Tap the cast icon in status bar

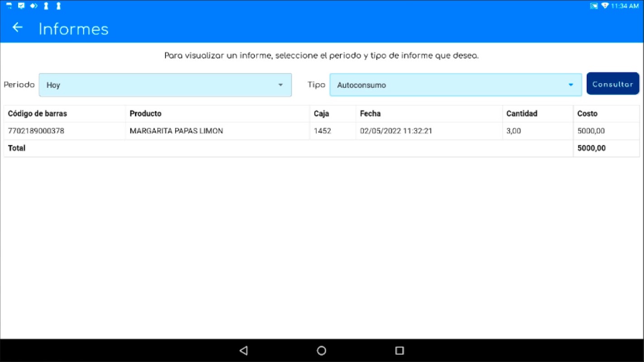click(594, 6)
